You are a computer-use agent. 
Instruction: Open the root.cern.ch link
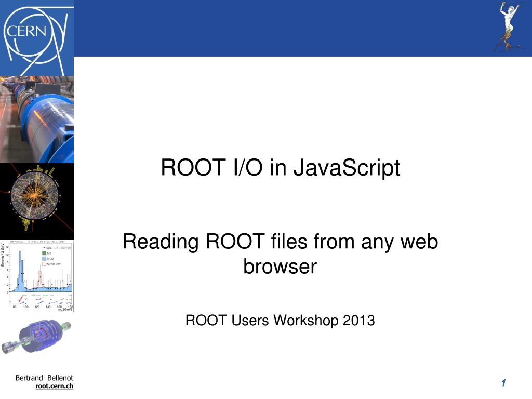(54, 386)
